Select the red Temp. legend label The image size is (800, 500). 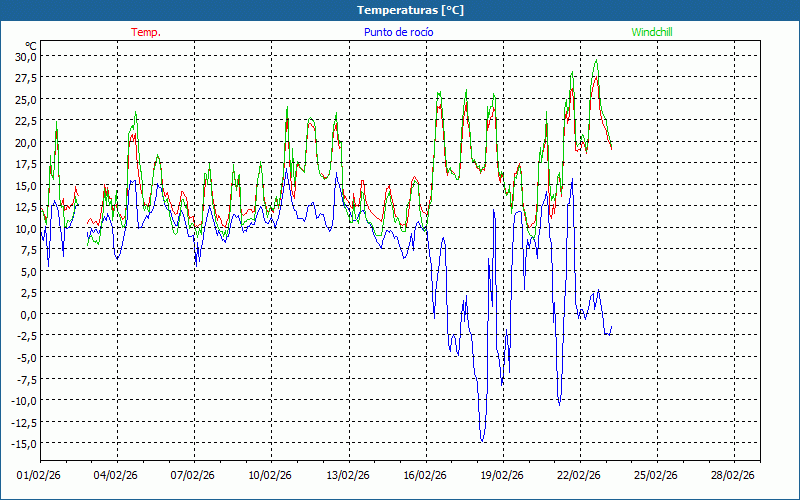coord(146,32)
